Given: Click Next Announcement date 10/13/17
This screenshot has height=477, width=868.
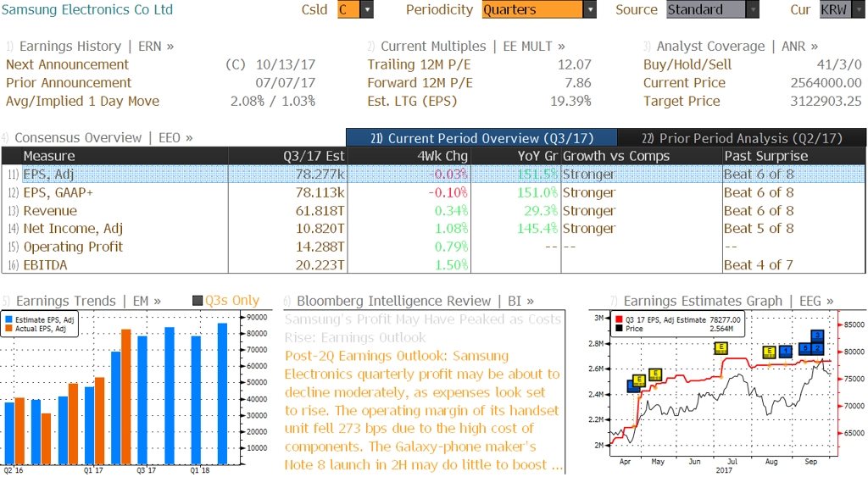Looking at the screenshot, I should click(x=285, y=64).
